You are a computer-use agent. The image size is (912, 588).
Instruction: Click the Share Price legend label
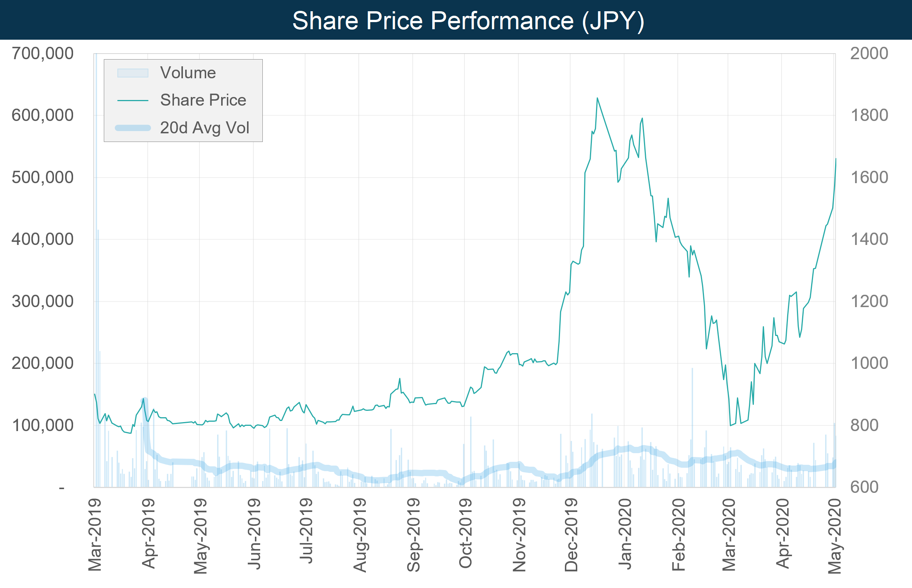[203, 100]
